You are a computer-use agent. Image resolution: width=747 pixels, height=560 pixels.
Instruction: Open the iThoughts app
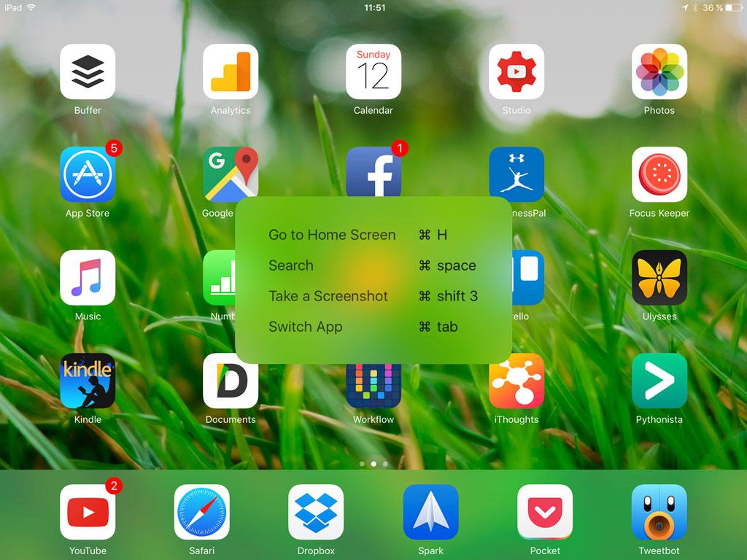(516, 384)
